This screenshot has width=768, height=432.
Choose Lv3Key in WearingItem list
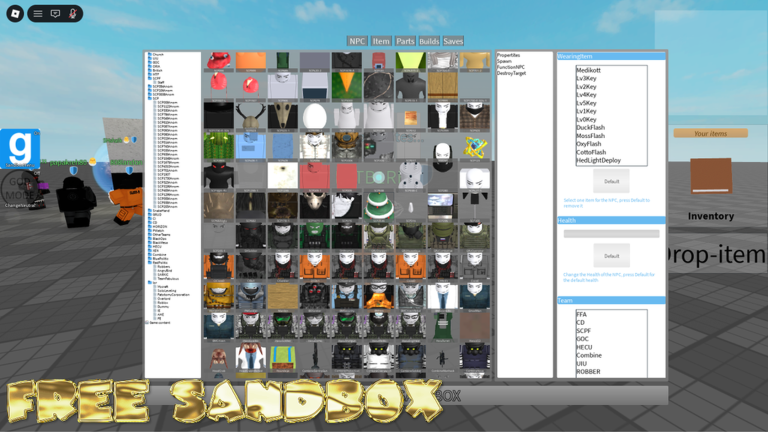tap(586, 78)
